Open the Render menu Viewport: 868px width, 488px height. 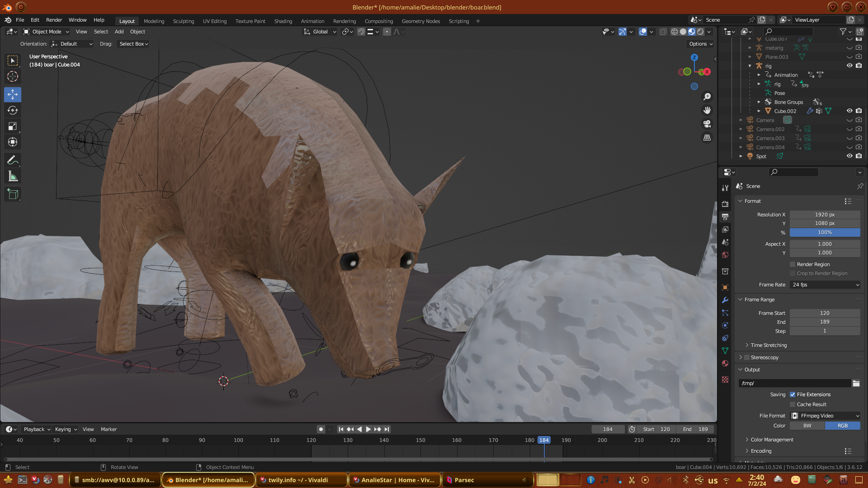tap(54, 20)
